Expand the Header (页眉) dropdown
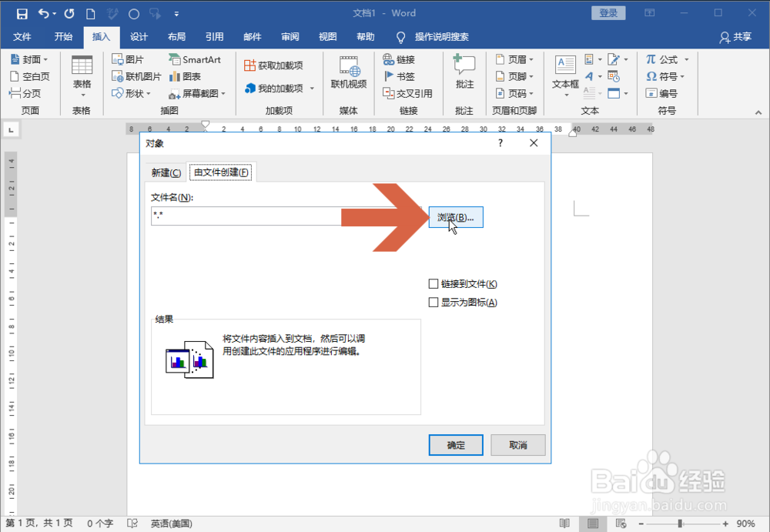 click(531, 59)
